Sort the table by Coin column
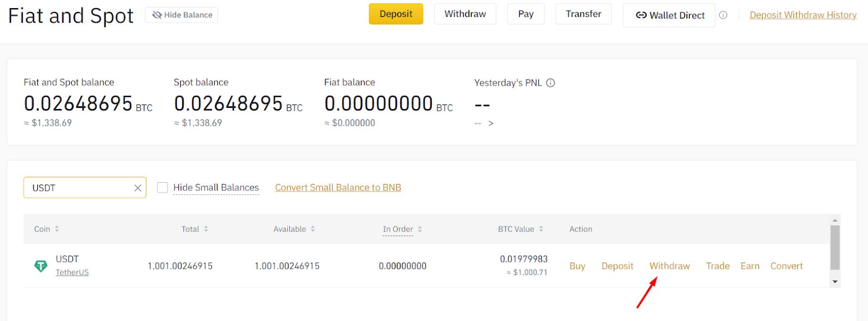Screen dimensions: 868x321 pyautogui.click(x=47, y=229)
